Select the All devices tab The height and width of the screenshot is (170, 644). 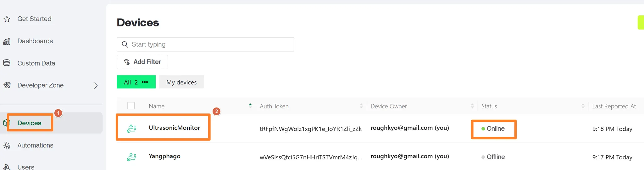[x=130, y=82]
